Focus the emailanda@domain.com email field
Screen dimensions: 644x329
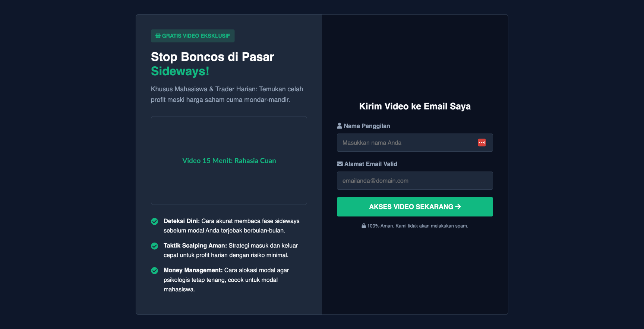click(415, 181)
